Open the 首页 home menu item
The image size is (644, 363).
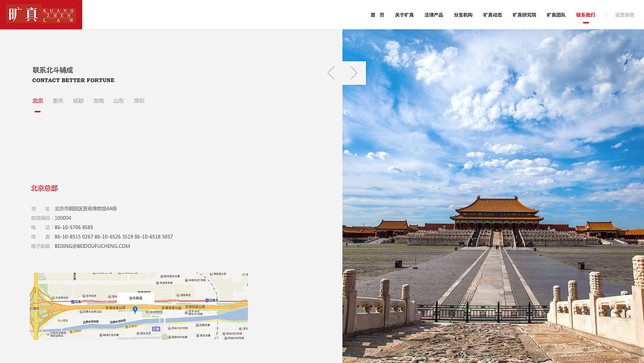(377, 15)
